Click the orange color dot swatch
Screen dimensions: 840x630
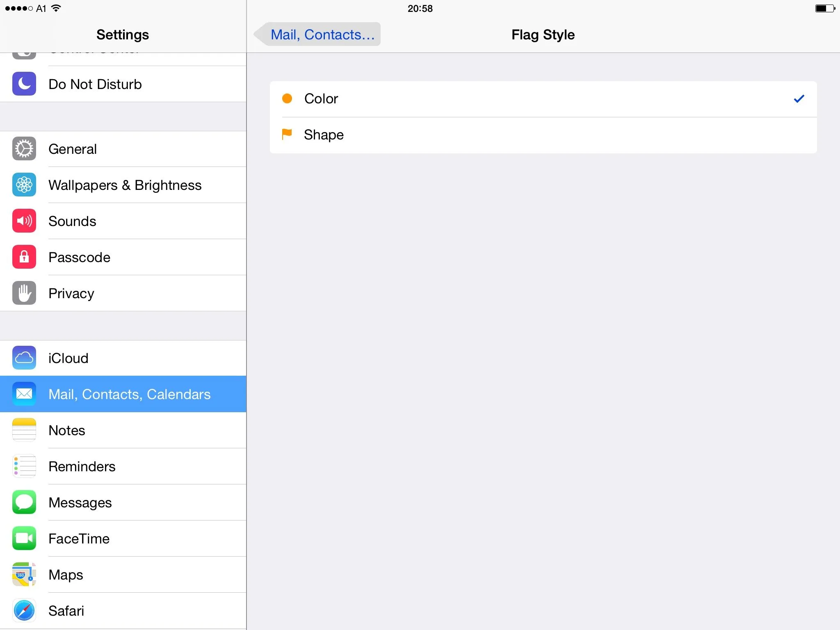287,98
